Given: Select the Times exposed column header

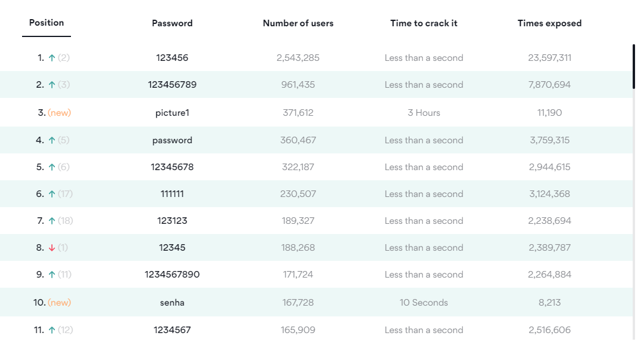Looking at the screenshot, I should pyautogui.click(x=550, y=23).
